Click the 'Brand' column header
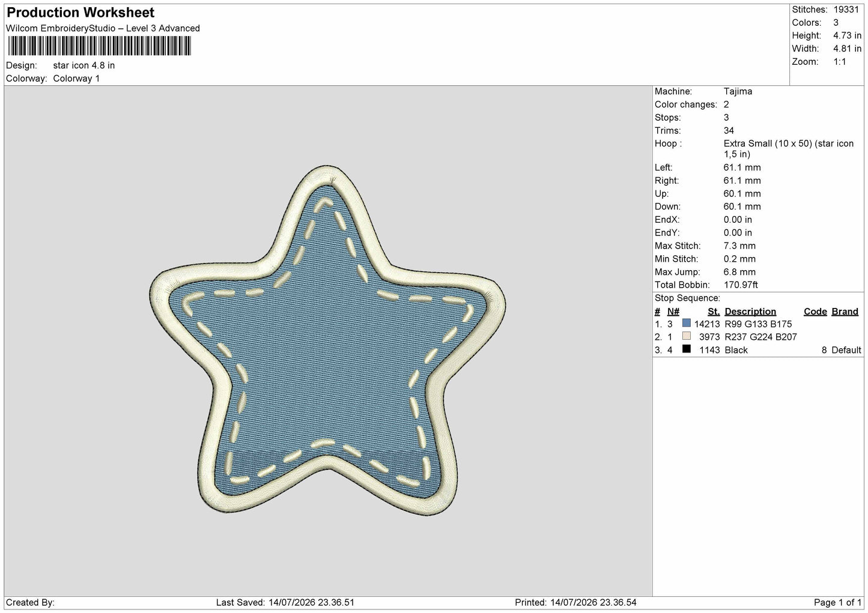The height and width of the screenshot is (613, 868). [845, 312]
